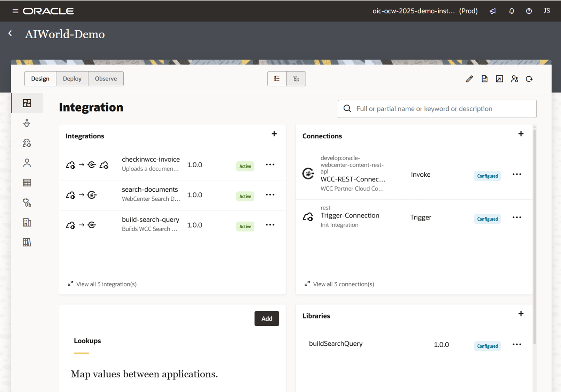This screenshot has width=561, height=392.
Task: Open the actions menu for checkinwcc-invoice
Action: [270, 164]
